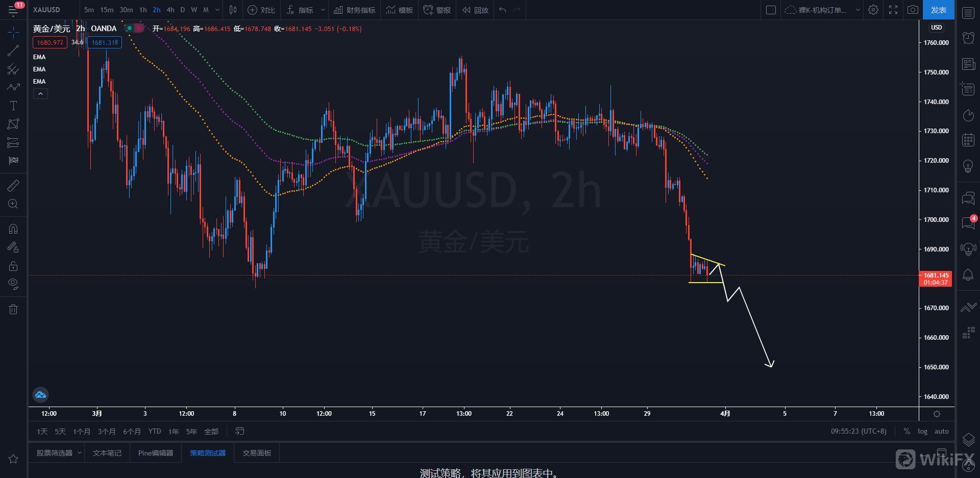Open the notifications bell panel
Screen dimensions: 980x478
pyautogui.click(x=968, y=275)
